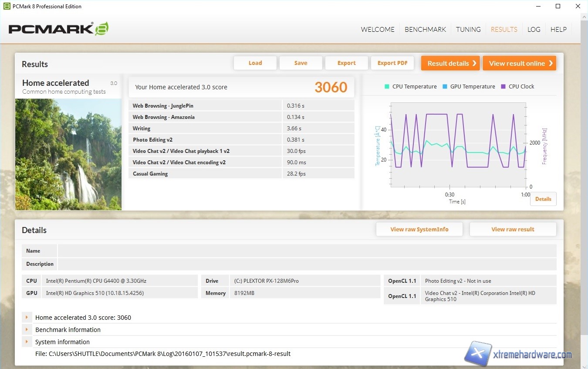Expand the System information section
The width and height of the screenshot is (588, 369).
27,342
